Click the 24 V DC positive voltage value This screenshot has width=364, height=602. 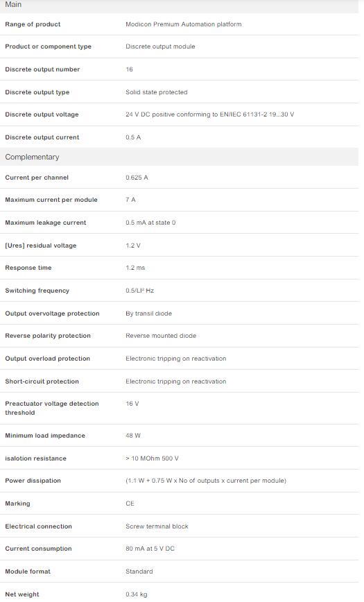[x=209, y=114]
